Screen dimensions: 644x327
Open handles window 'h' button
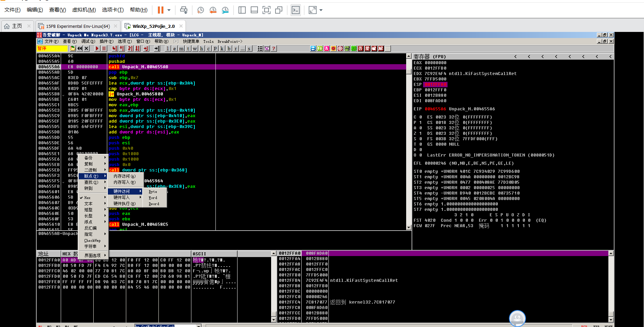(x=202, y=49)
